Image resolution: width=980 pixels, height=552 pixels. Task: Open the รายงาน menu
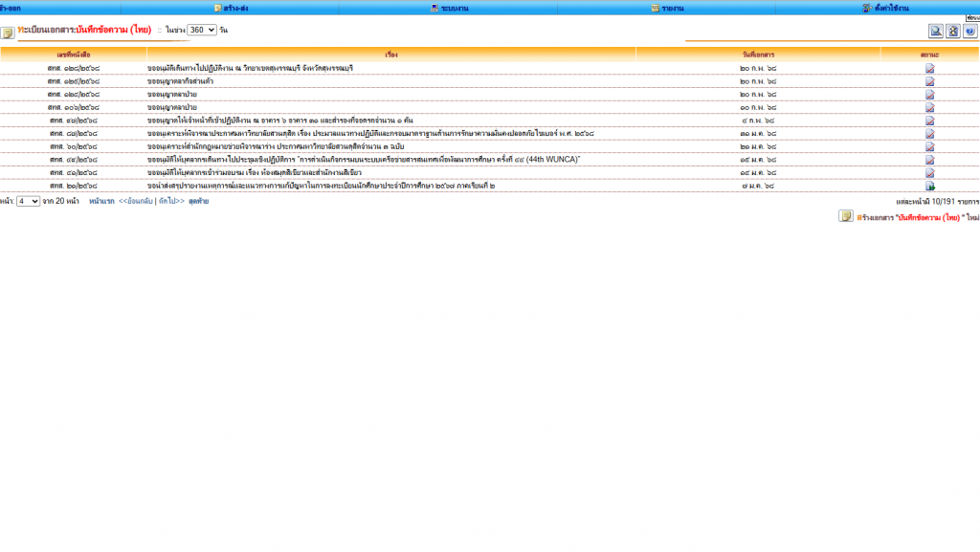tap(668, 8)
